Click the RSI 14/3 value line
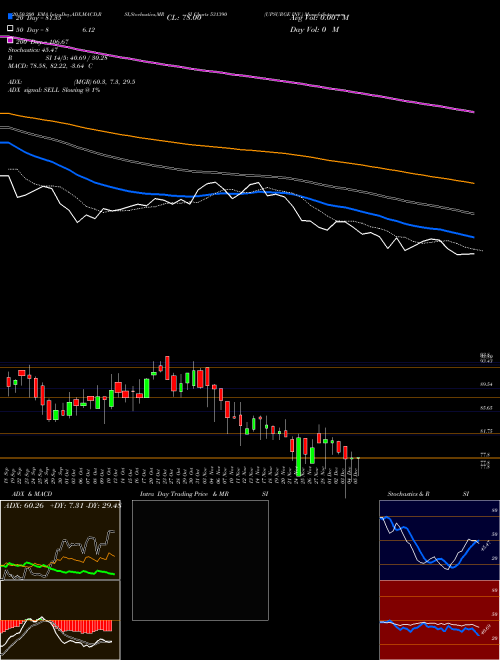Screen dimensions: 500x660 [x=58, y=58]
